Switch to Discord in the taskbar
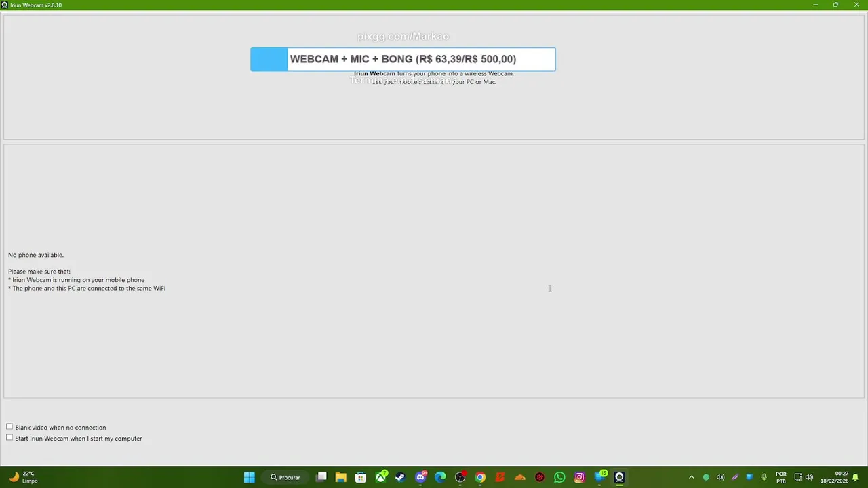The width and height of the screenshot is (868, 488). click(x=420, y=477)
